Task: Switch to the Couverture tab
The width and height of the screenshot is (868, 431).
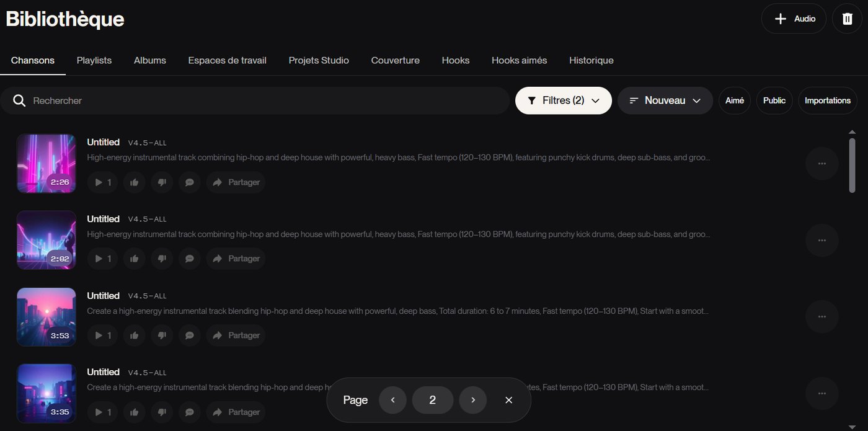Action: [x=396, y=60]
